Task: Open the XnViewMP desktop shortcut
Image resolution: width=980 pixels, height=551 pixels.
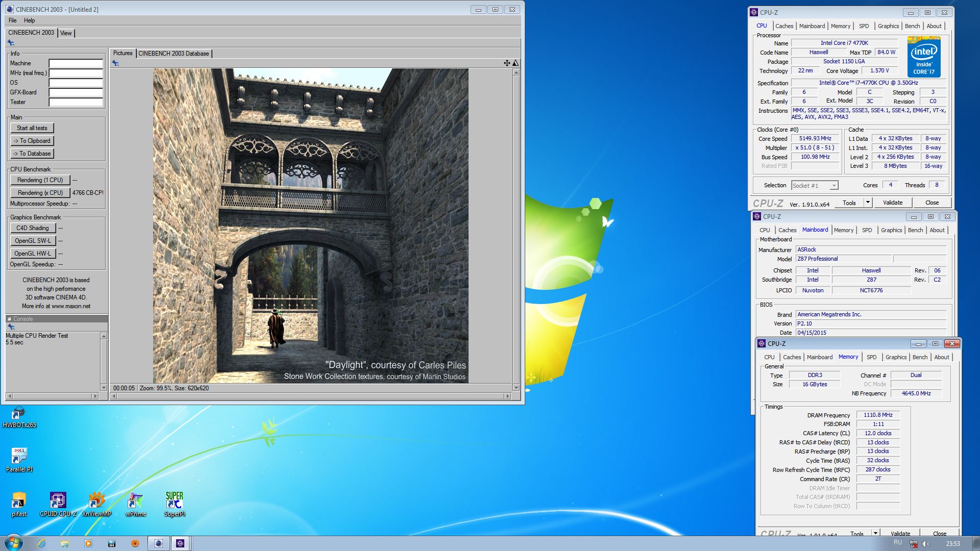Action: (x=96, y=505)
